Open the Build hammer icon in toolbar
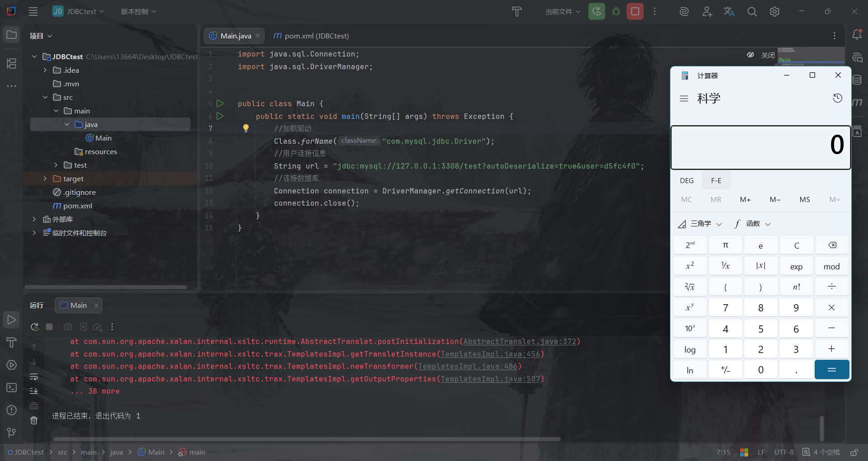This screenshot has width=868, height=461. pyautogui.click(x=516, y=12)
